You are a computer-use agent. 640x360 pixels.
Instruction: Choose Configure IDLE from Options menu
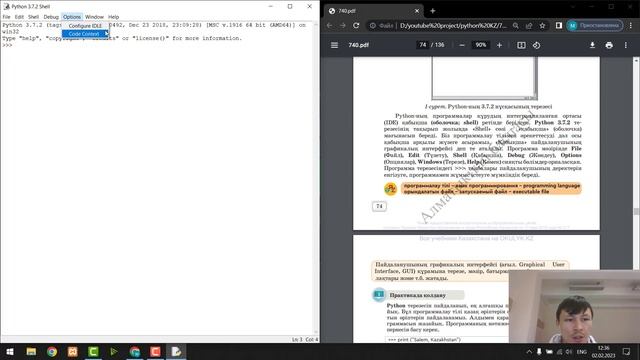85,26
